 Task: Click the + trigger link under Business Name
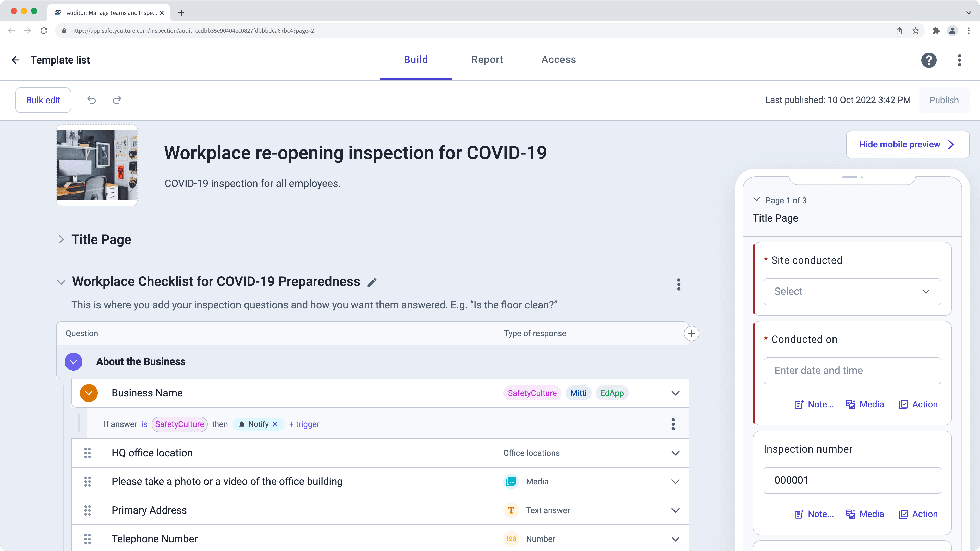coord(304,424)
